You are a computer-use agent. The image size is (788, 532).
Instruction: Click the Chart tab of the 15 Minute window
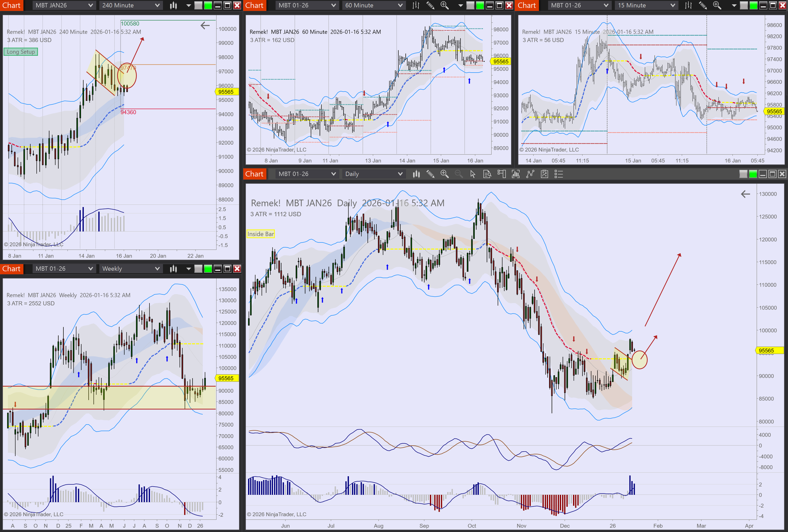click(x=527, y=5)
